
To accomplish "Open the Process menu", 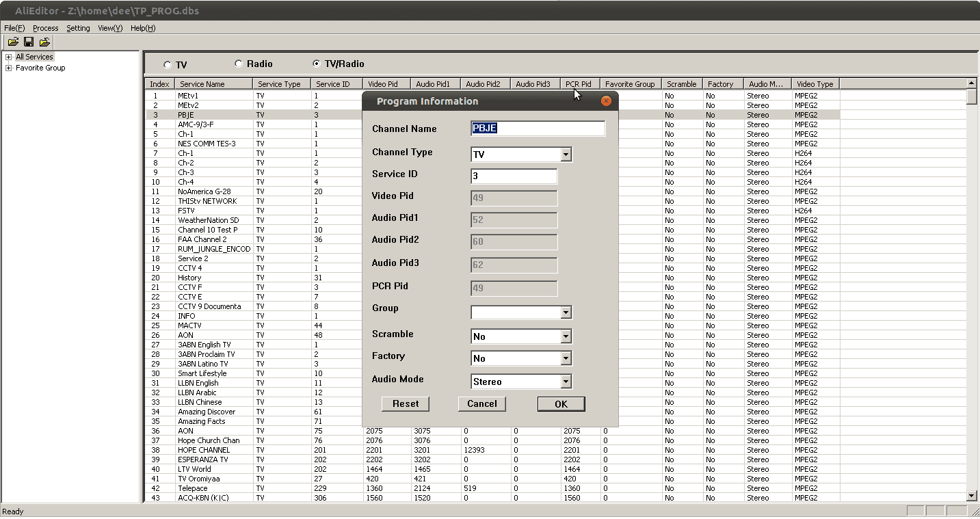I will coord(46,28).
